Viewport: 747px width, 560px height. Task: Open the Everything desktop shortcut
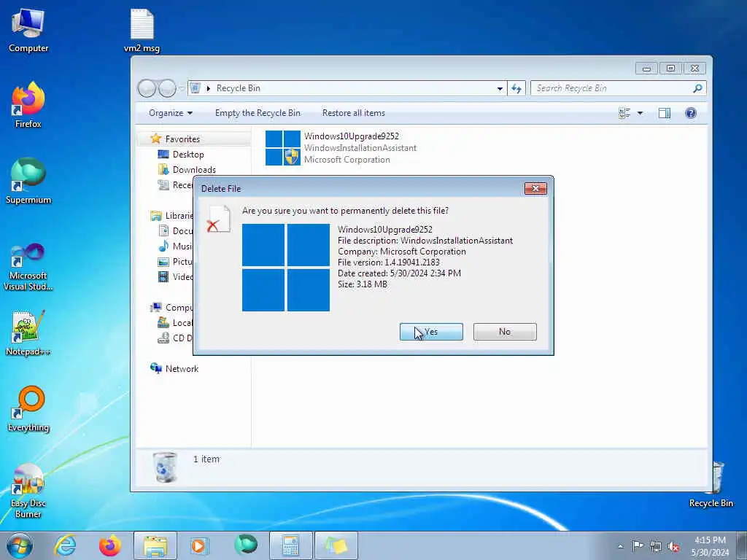28,408
